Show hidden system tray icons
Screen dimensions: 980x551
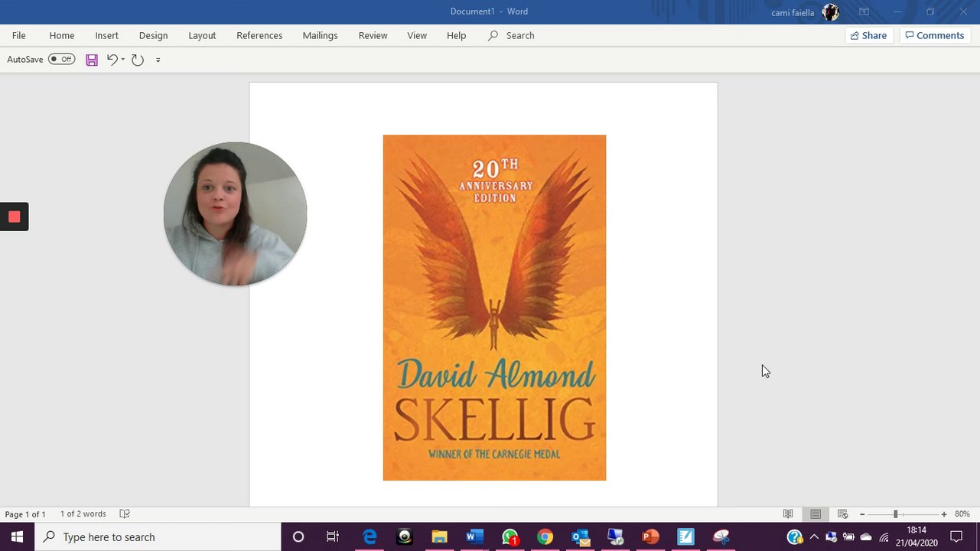(x=814, y=536)
